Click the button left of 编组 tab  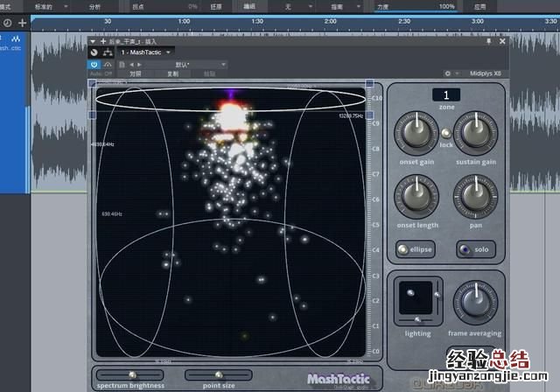tap(216, 6)
